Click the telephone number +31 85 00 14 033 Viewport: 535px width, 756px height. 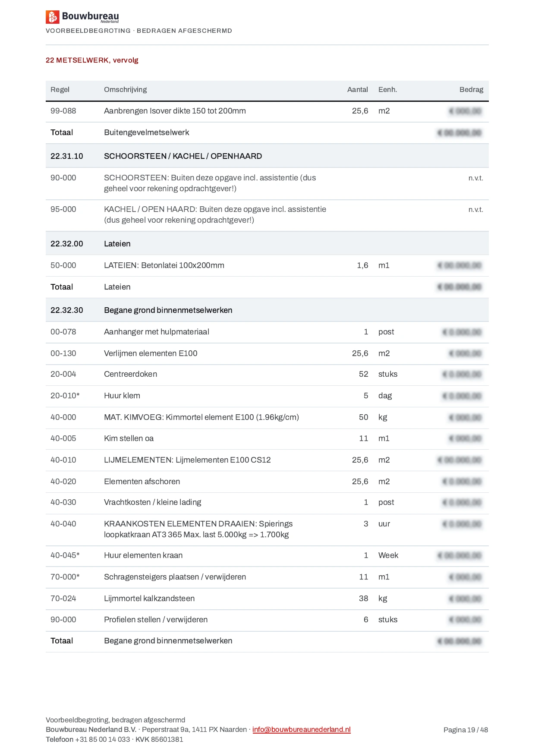tap(102, 740)
